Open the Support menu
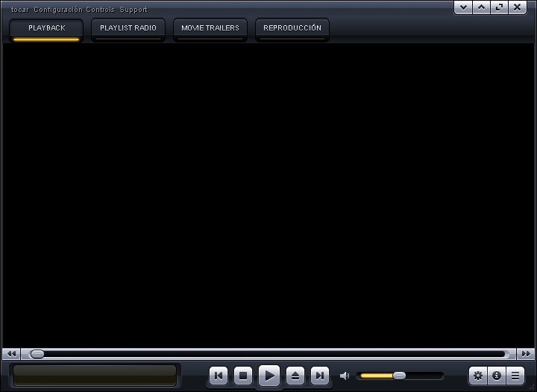This screenshot has height=392, width=537. (x=134, y=10)
